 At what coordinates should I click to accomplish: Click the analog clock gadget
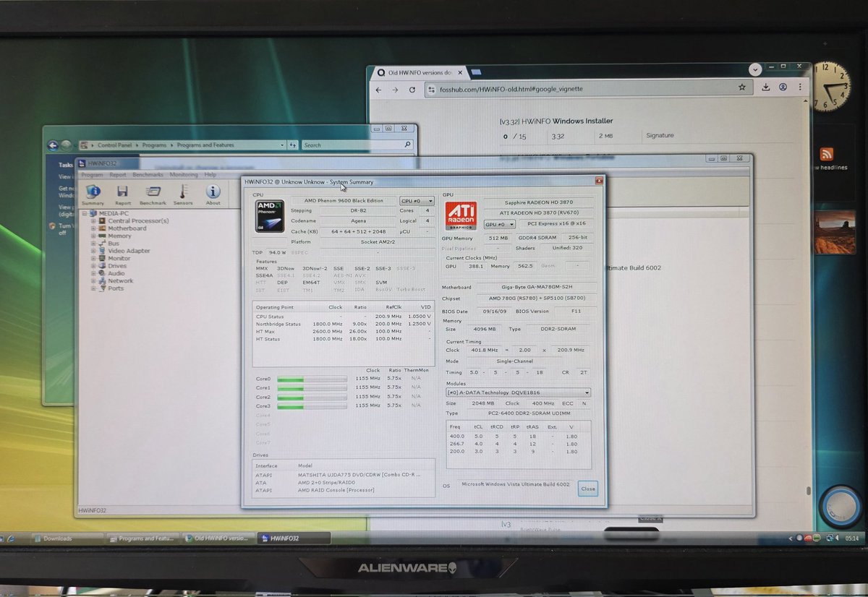pyautogui.click(x=830, y=86)
